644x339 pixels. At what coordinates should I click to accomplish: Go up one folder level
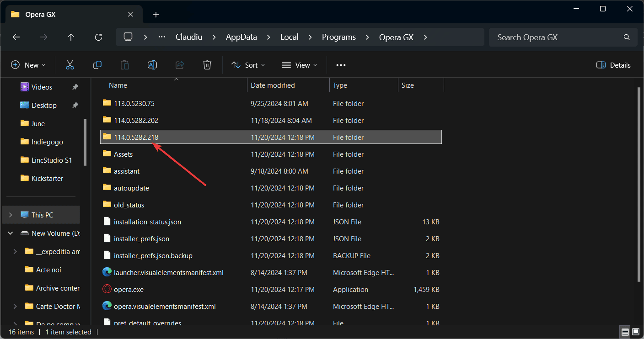click(71, 37)
